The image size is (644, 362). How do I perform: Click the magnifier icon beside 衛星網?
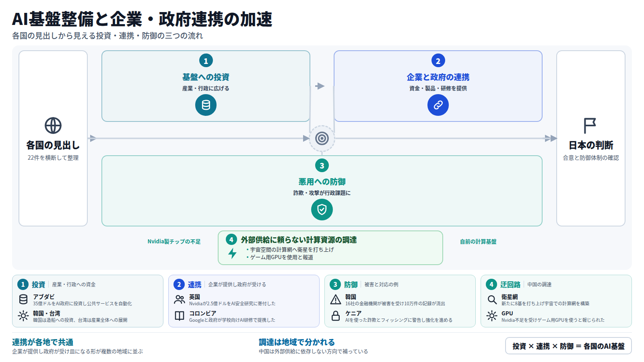[x=492, y=299]
